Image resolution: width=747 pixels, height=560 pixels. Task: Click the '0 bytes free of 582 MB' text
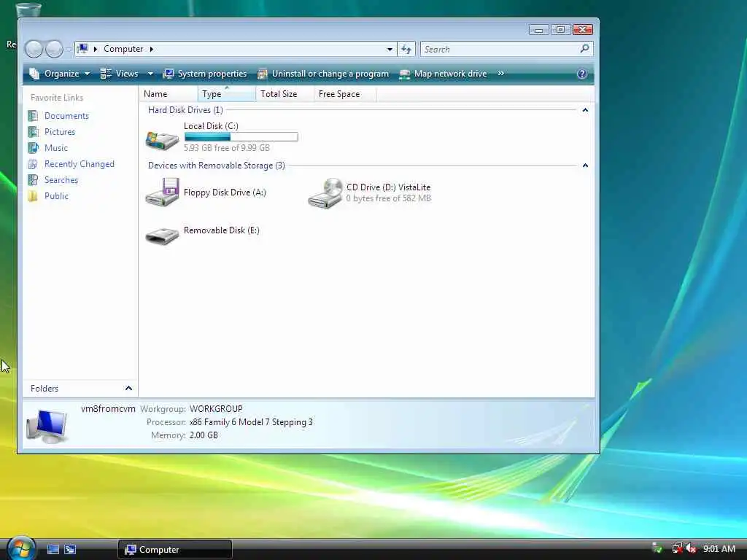coord(389,198)
